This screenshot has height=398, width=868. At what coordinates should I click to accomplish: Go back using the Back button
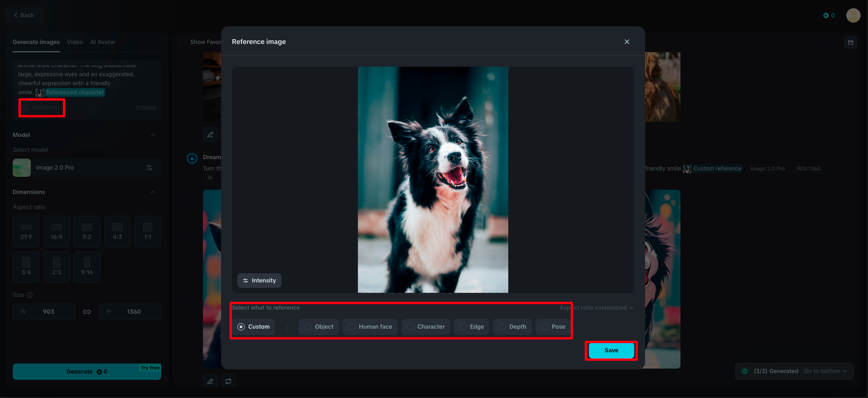coord(24,15)
